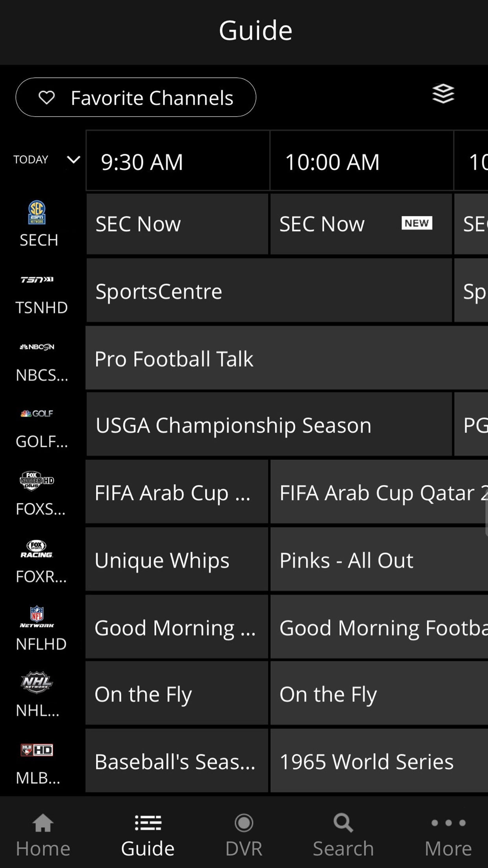
Task: Tap the NFL Network logo
Action: coord(37,617)
